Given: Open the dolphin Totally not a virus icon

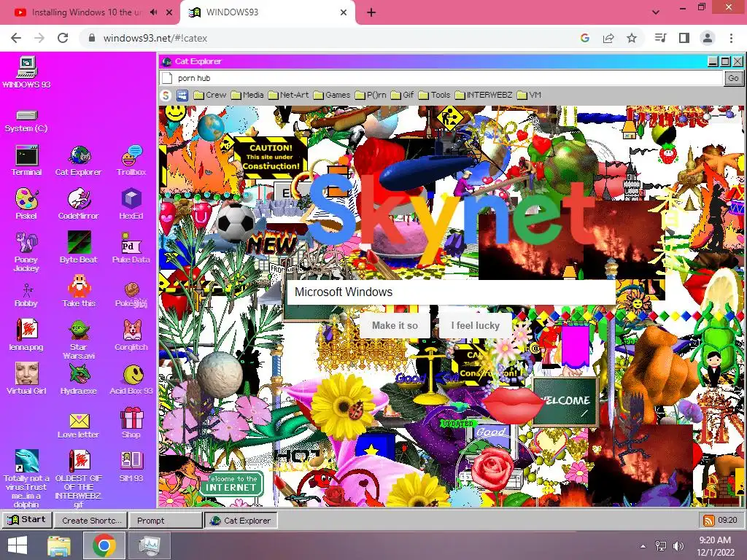Looking at the screenshot, I should 26,478.
